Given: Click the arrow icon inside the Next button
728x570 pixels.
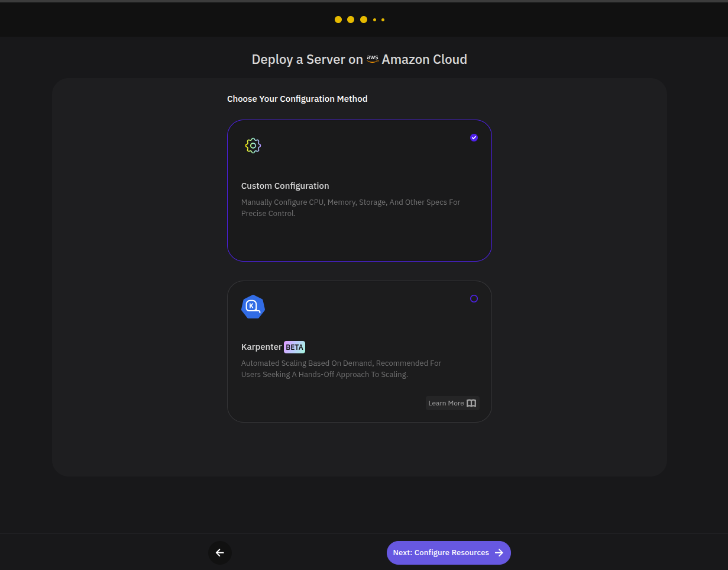Looking at the screenshot, I should (x=499, y=552).
